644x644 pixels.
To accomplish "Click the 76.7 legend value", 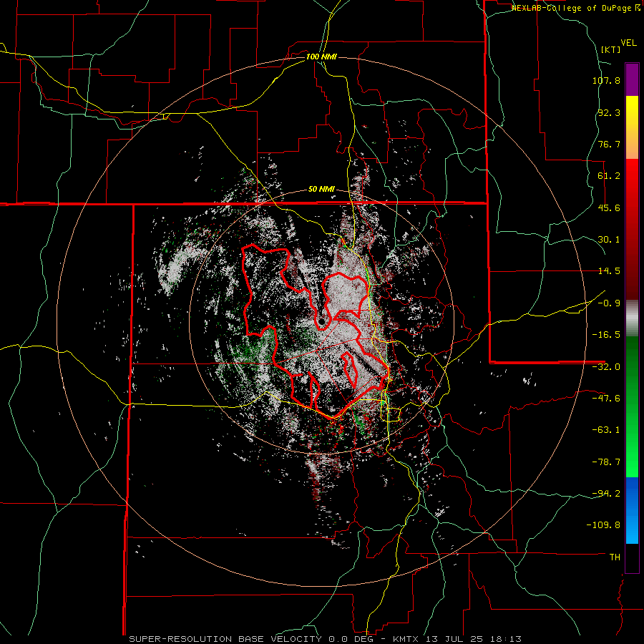I will tap(609, 144).
